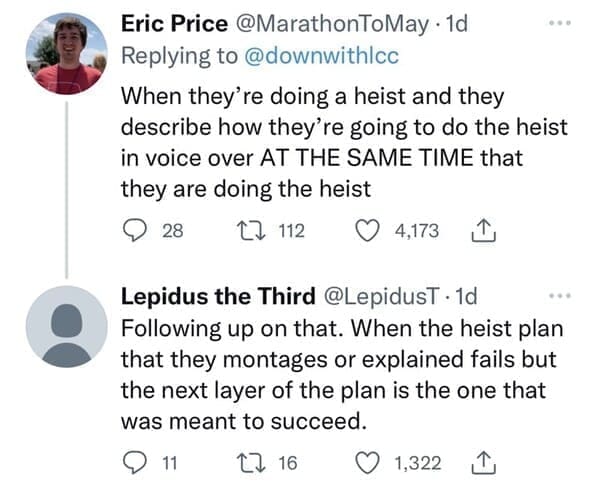The width and height of the screenshot is (600, 494).
Task: Click the Eric Price display name
Action: [x=174, y=24]
